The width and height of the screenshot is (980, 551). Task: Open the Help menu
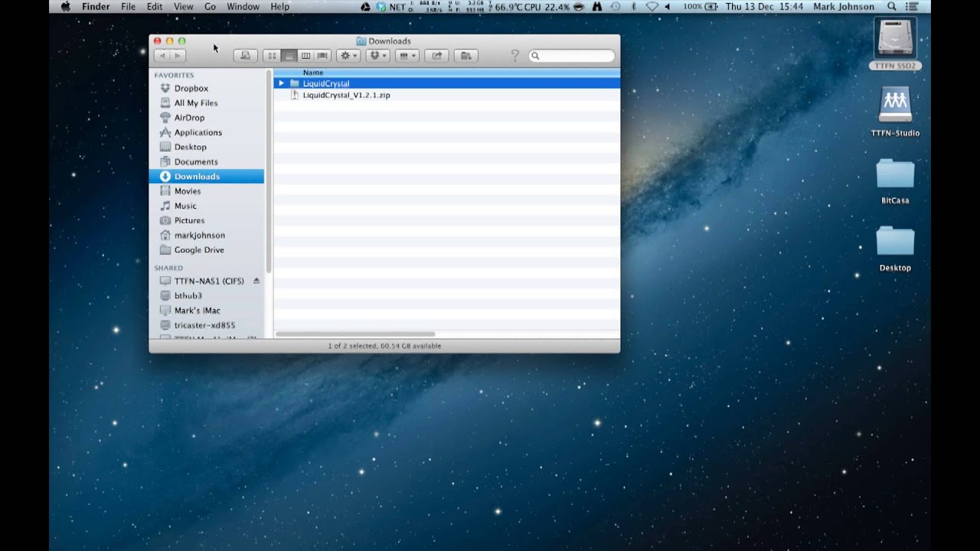tap(280, 7)
